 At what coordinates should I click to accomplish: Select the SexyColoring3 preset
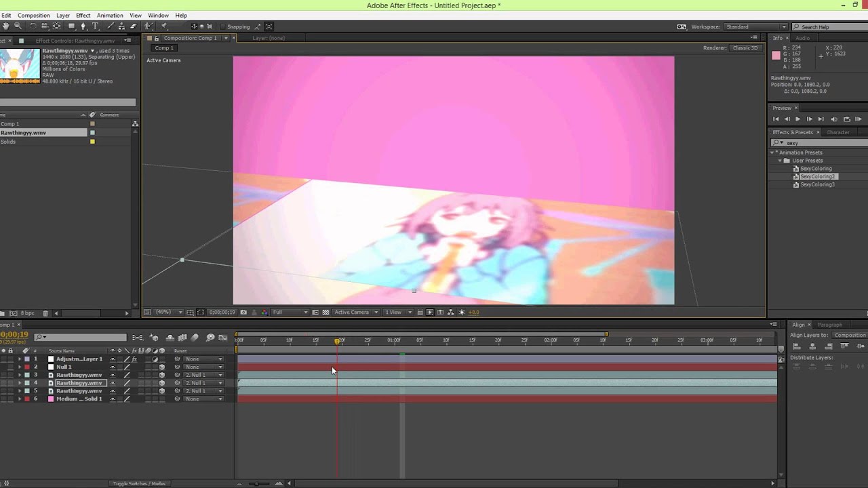(x=817, y=184)
